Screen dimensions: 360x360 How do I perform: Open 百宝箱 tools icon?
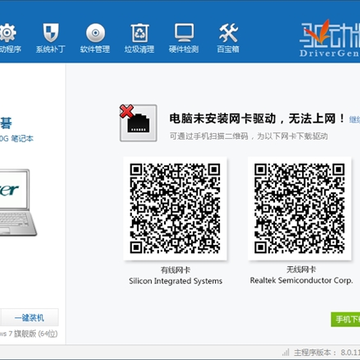coord(228,33)
